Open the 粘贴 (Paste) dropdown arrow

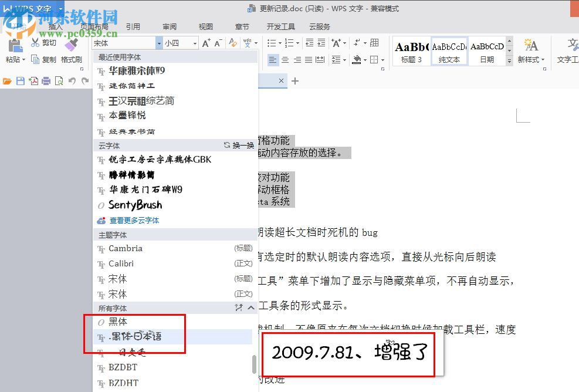pyautogui.click(x=25, y=59)
